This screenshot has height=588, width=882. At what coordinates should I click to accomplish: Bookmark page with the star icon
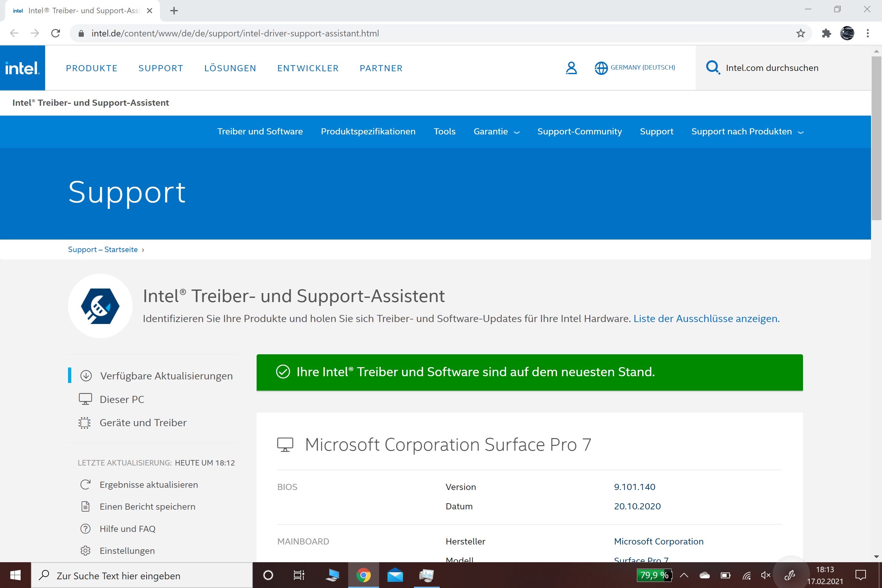pyautogui.click(x=801, y=34)
